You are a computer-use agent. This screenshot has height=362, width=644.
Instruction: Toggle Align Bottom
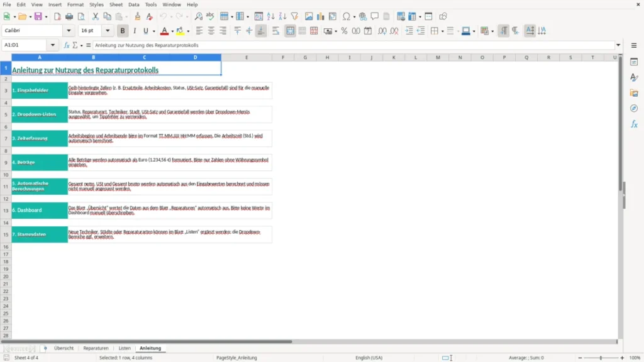point(261,31)
